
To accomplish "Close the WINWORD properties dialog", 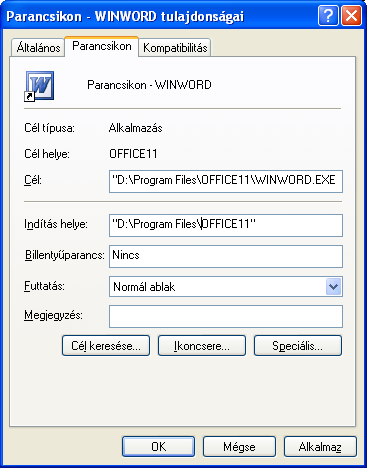I will point(351,16).
